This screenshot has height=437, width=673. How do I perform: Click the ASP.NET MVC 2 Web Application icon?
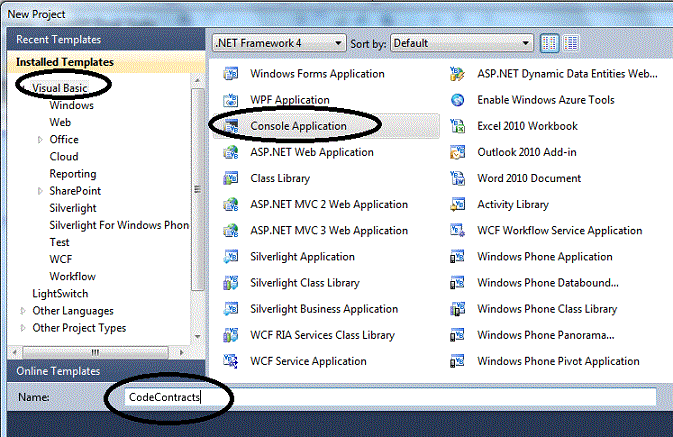pos(231,205)
